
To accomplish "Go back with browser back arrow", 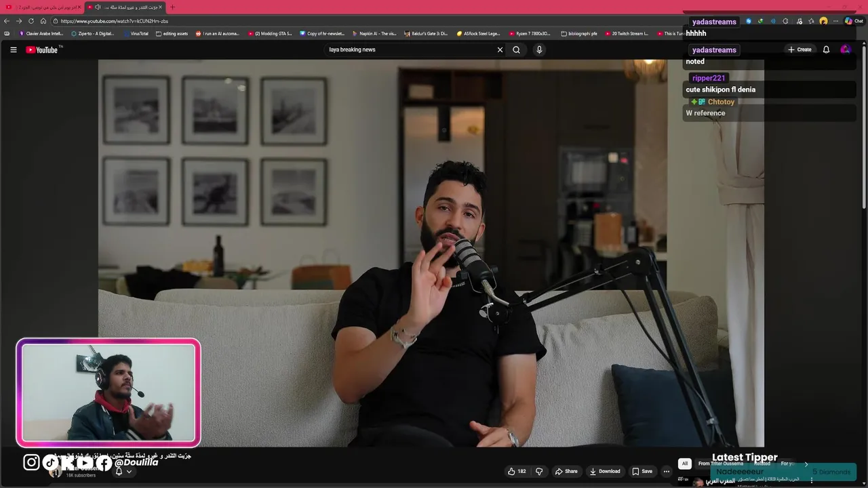I will pos(7,21).
